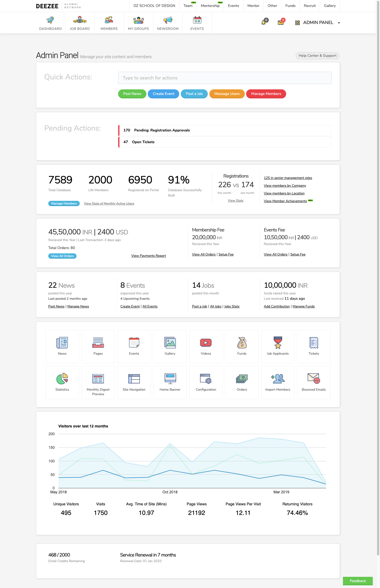
Task: Check the notification bell icon
Action: (x=264, y=22)
